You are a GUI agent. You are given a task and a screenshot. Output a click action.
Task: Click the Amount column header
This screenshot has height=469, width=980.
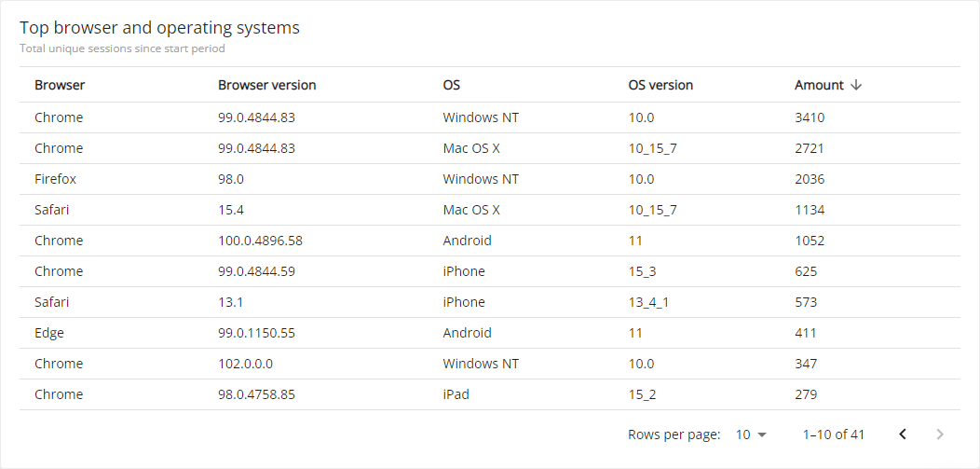click(x=819, y=85)
